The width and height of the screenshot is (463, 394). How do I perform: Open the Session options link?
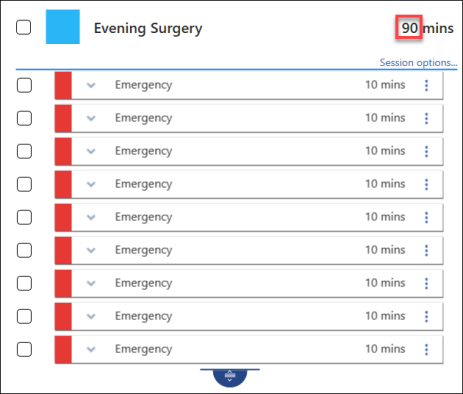click(x=418, y=63)
